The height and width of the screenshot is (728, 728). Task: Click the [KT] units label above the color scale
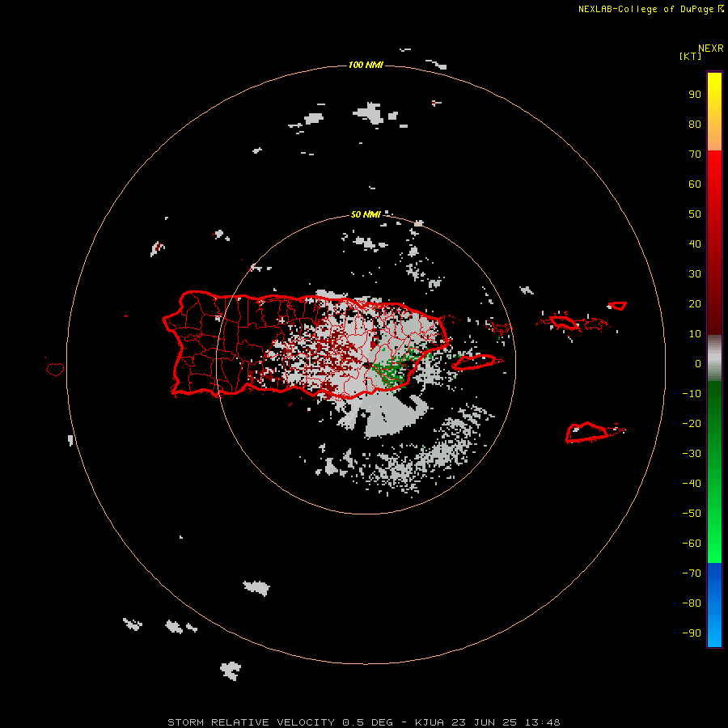point(690,56)
